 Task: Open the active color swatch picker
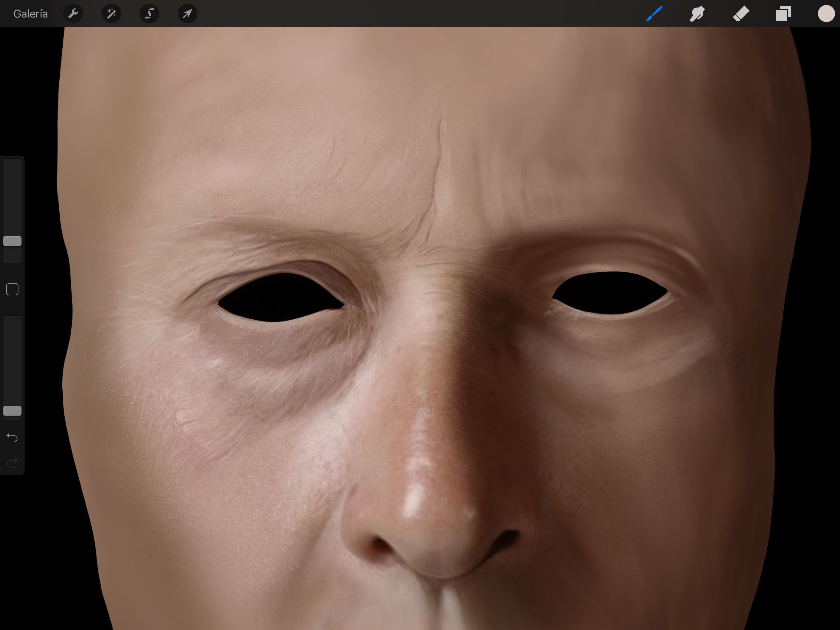coord(826,14)
